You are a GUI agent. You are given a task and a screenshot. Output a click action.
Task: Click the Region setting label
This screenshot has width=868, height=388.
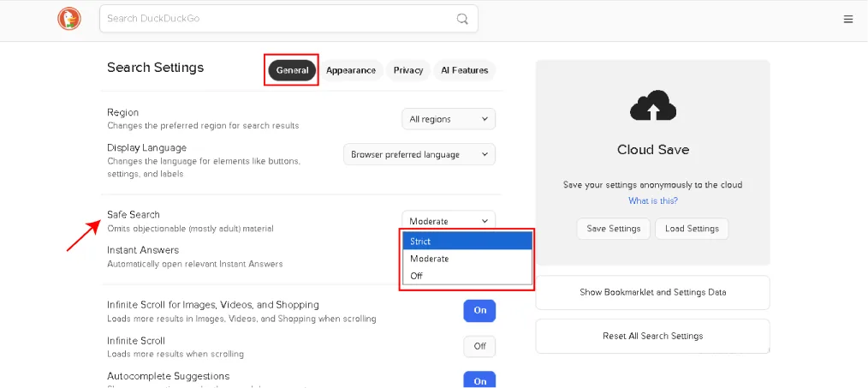(123, 112)
